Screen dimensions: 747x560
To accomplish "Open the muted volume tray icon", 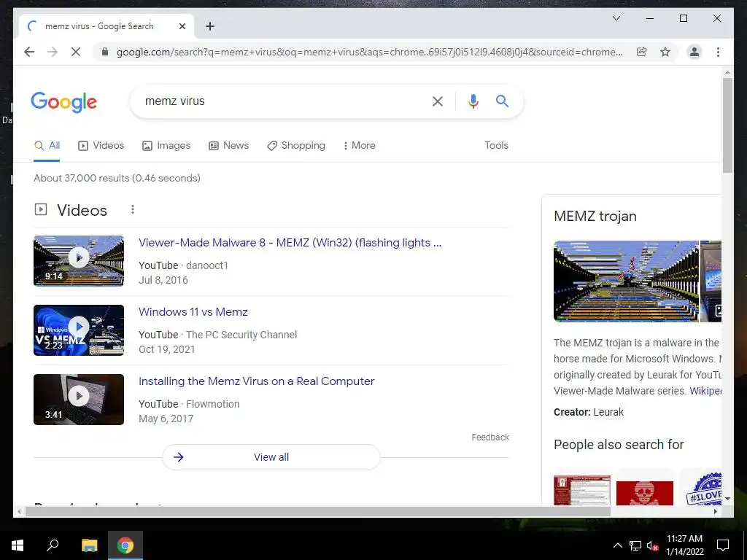I will pos(653,545).
